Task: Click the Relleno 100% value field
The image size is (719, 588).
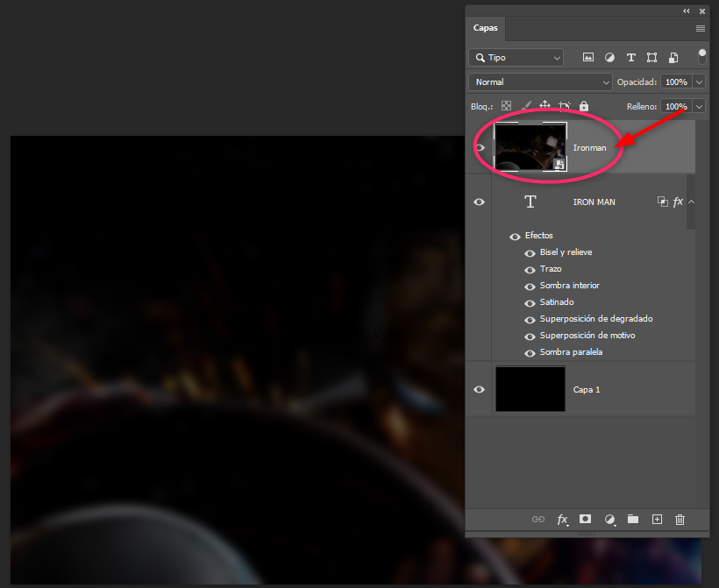Action: tap(676, 106)
